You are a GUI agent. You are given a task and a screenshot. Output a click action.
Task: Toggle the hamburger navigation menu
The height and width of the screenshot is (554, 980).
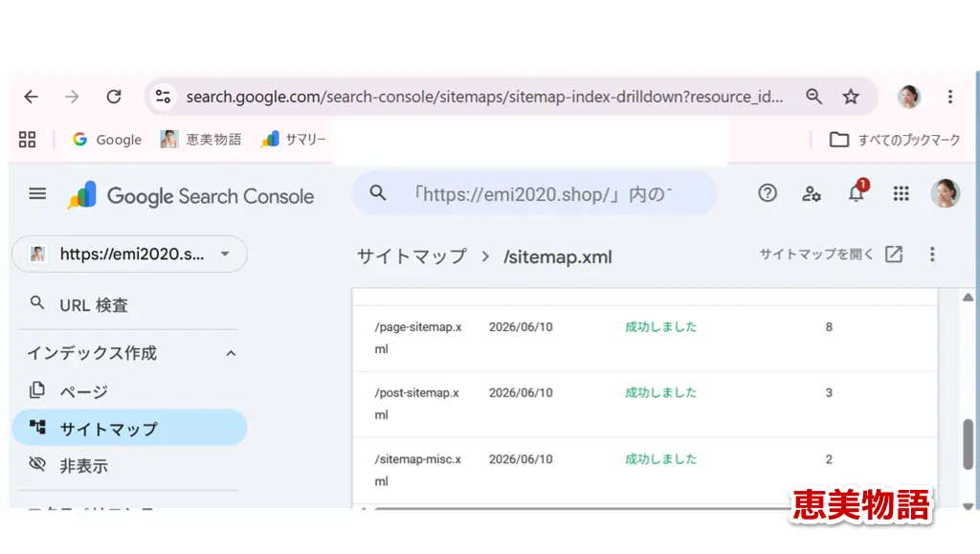[x=37, y=194]
